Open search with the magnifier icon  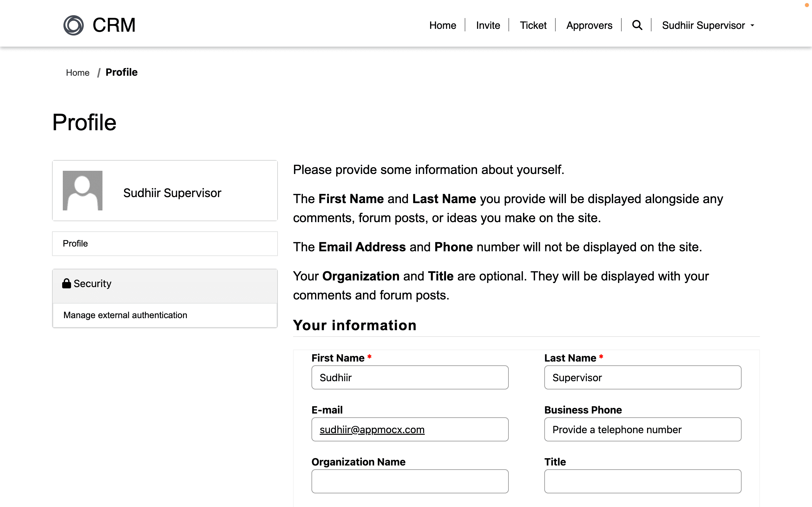[x=637, y=25]
